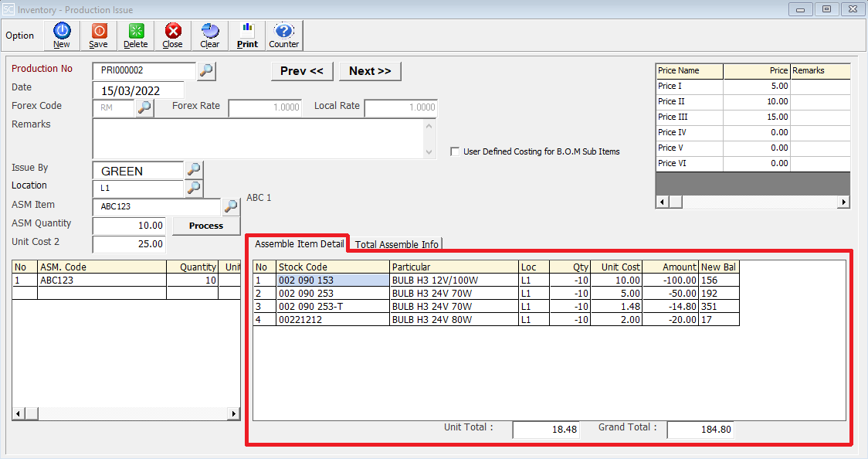
Task: Go to previous record with Prev <<
Action: click(302, 71)
